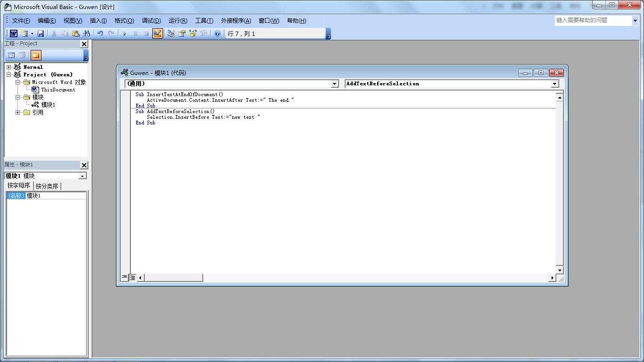Open the Object Browser toolbar icon
This screenshot has width=644, height=362.
(x=192, y=33)
